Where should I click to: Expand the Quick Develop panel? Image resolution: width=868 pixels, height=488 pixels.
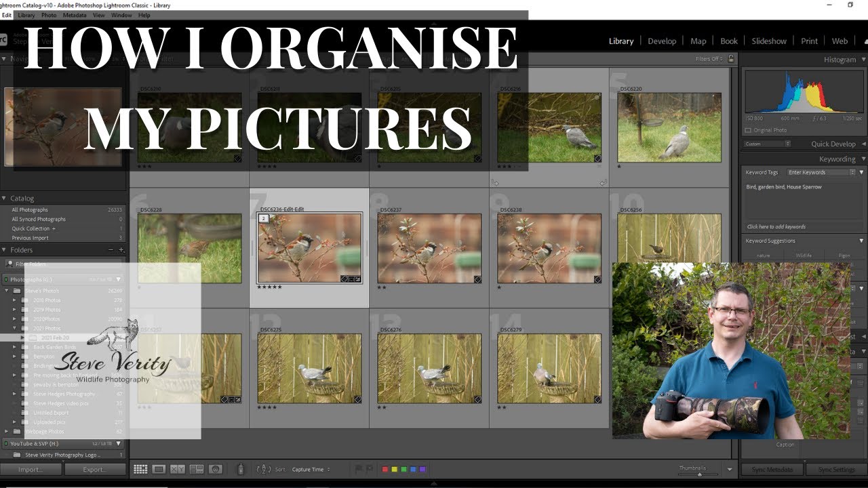tap(863, 144)
